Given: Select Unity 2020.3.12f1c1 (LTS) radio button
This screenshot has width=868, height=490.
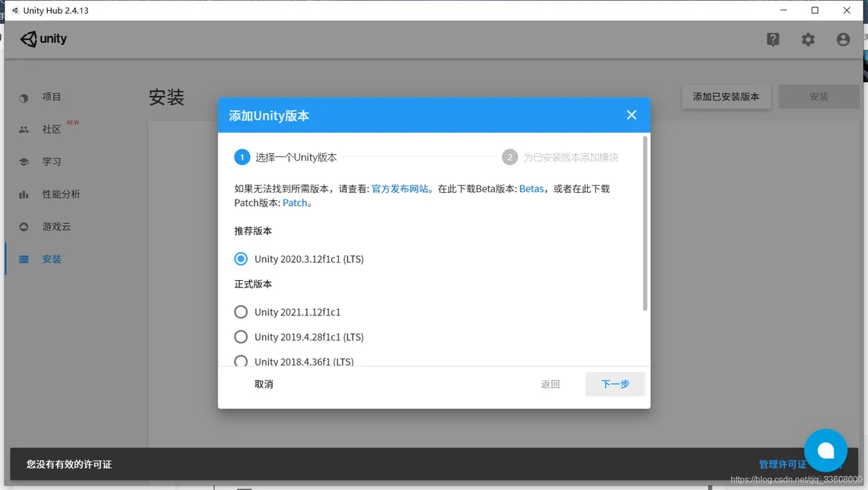Looking at the screenshot, I should point(240,258).
